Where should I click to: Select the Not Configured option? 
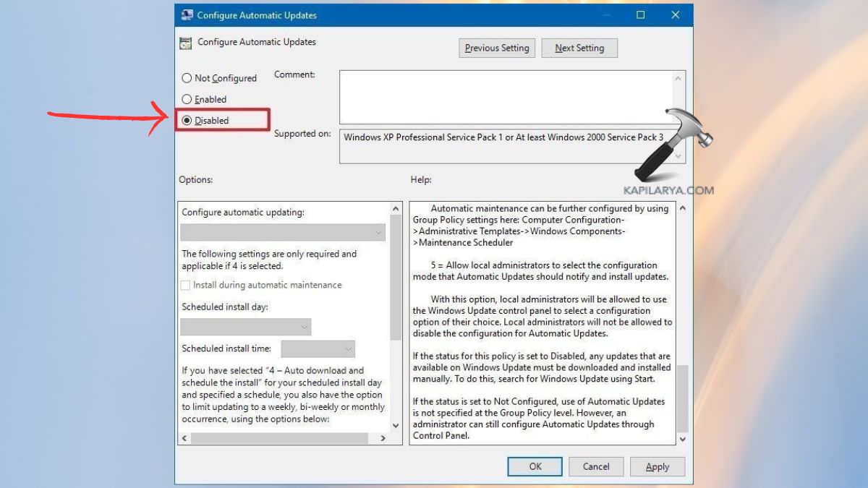(x=187, y=78)
